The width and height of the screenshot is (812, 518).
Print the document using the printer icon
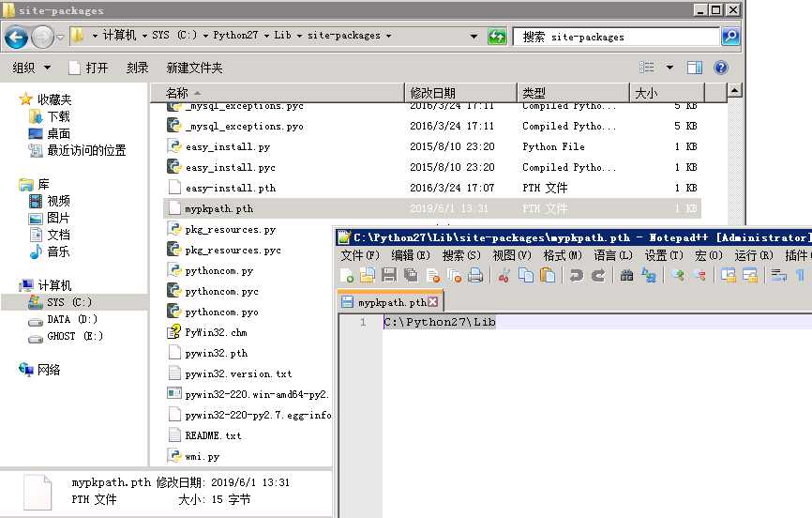475,275
